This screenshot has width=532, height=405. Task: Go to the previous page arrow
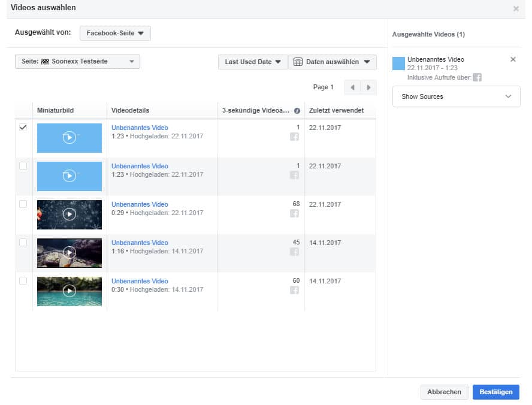pyautogui.click(x=352, y=87)
